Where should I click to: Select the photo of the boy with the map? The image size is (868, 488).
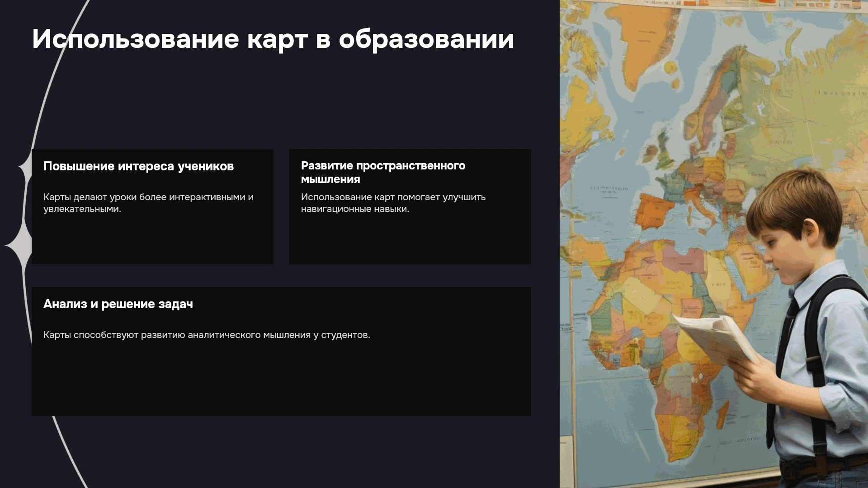[x=714, y=244]
